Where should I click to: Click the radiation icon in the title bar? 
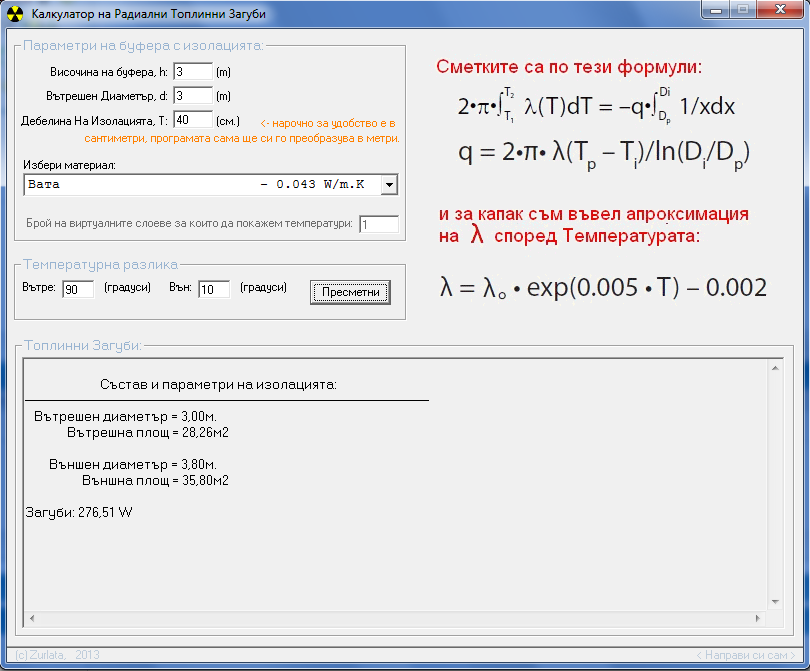[15, 15]
